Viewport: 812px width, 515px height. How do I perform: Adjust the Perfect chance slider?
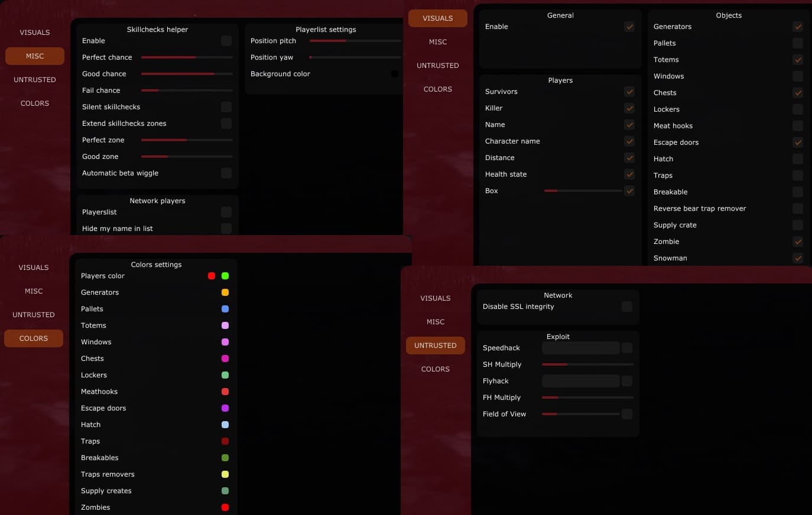(x=187, y=57)
